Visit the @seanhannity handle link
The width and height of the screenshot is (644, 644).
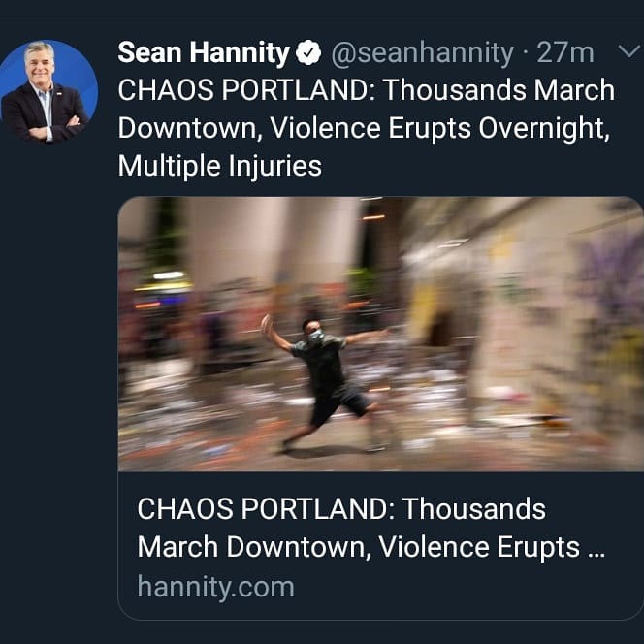tap(422, 53)
